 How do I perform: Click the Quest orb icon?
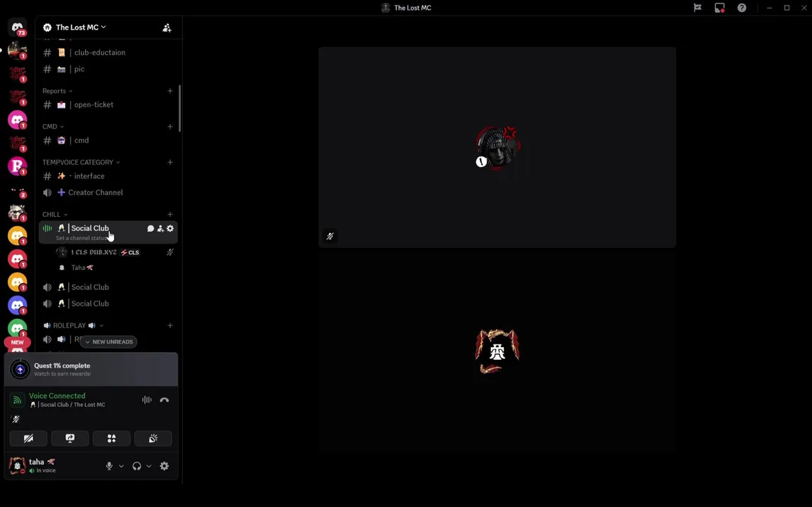pyautogui.click(x=20, y=369)
